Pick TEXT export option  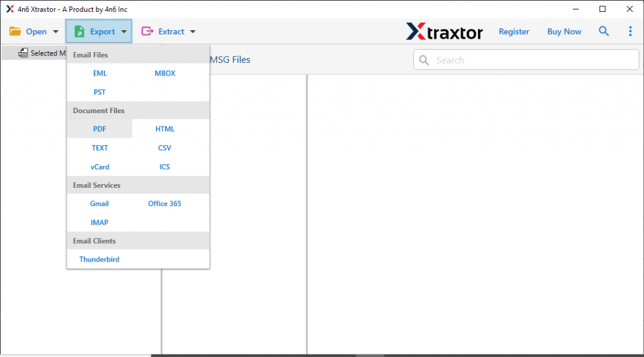click(100, 148)
